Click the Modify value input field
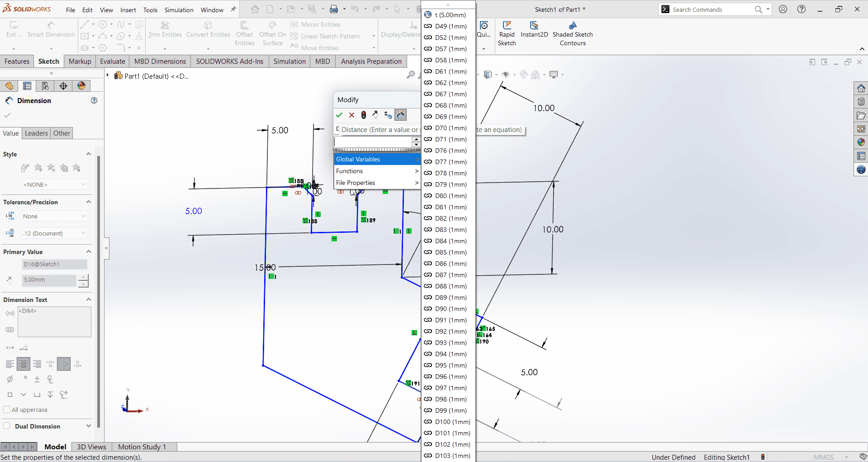 (373, 141)
